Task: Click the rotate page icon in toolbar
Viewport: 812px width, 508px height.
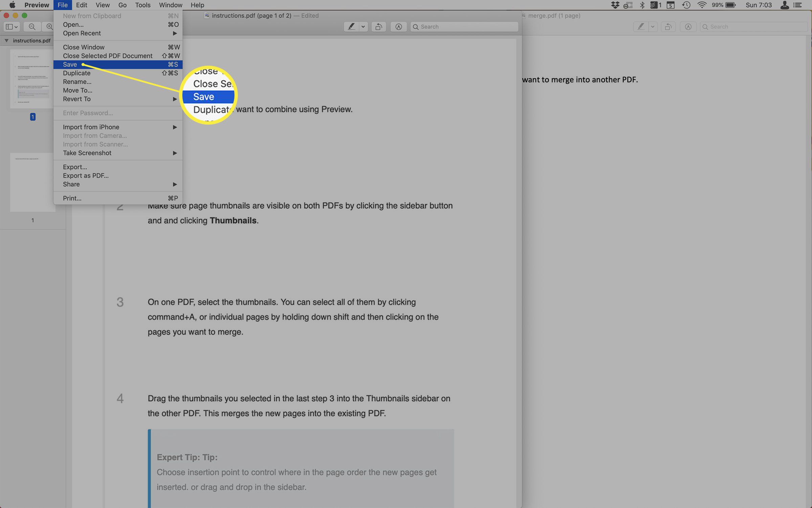Action: click(378, 26)
